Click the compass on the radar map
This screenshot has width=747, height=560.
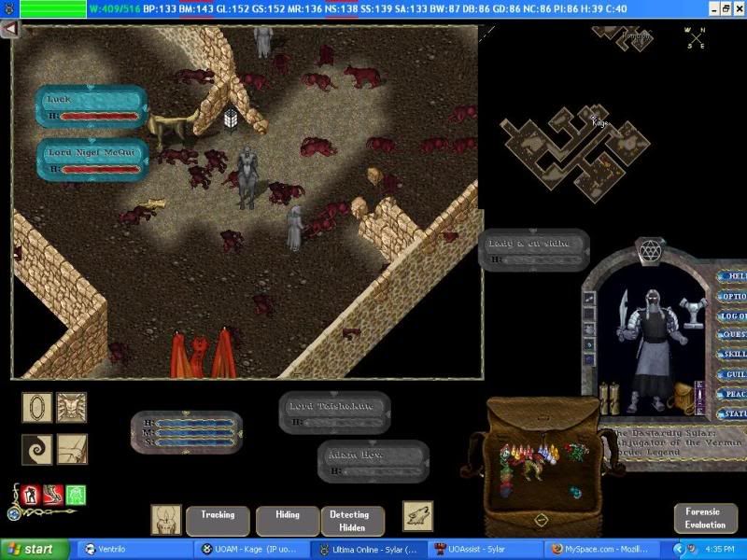(x=696, y=37)
